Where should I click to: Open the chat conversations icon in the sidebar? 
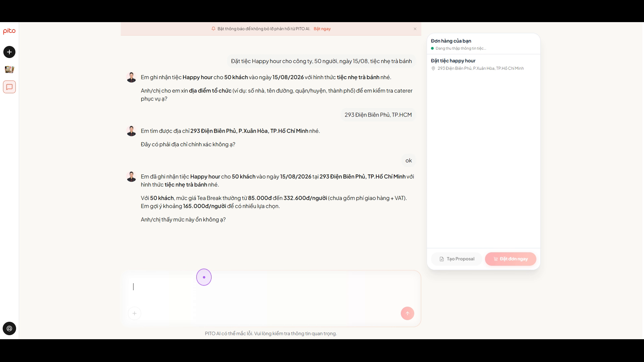coord(9,87)
